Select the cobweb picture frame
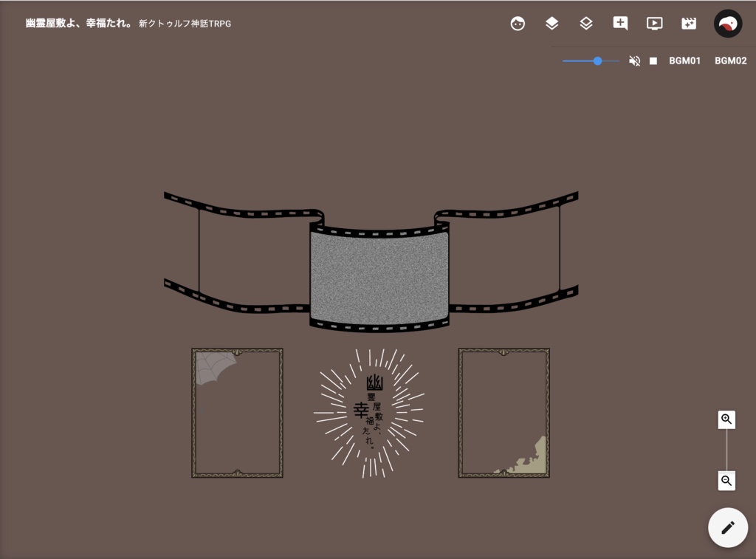 (x=237, y=413)
